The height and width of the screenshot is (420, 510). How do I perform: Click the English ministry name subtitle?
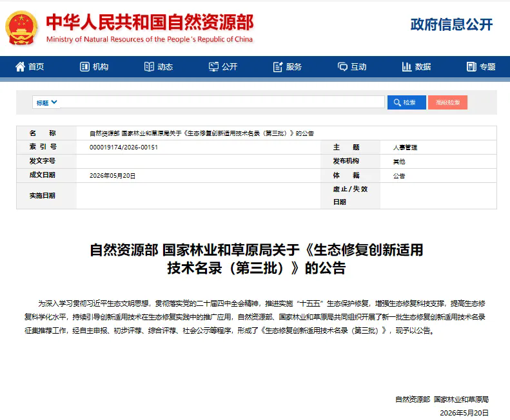(x=150, y=39)
